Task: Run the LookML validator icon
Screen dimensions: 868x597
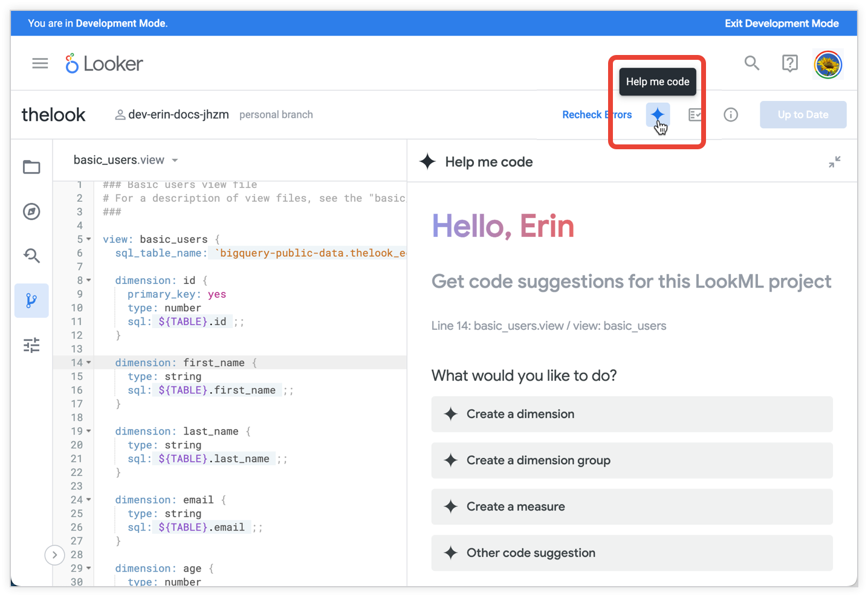Action: (694, 114)
